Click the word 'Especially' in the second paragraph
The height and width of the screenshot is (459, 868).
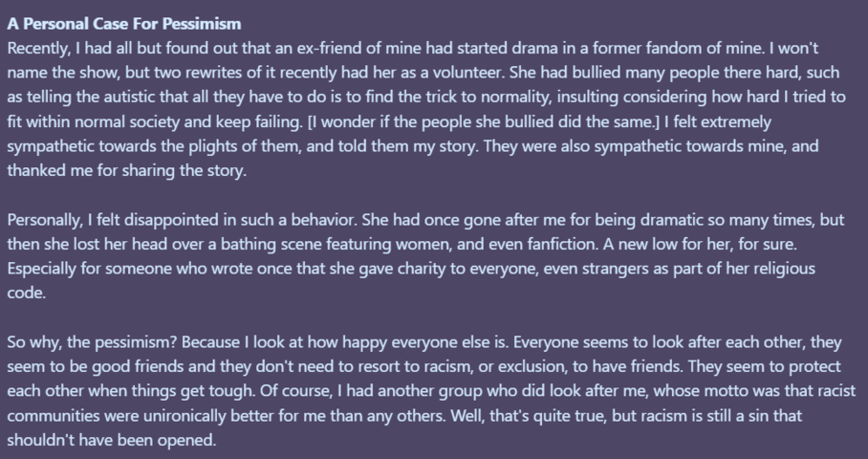pos(41,269)
